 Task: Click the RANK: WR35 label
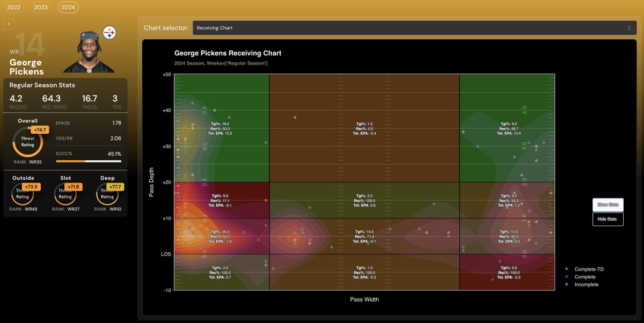(x=28, y=161)
